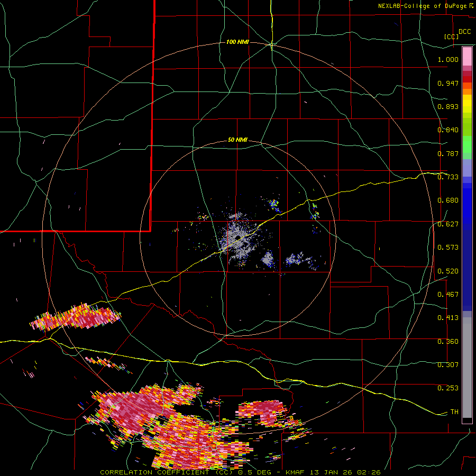The width and height of the screenshot is (476, 476).
Task: Select the 0.840 legend value
Action: [448, 130]
